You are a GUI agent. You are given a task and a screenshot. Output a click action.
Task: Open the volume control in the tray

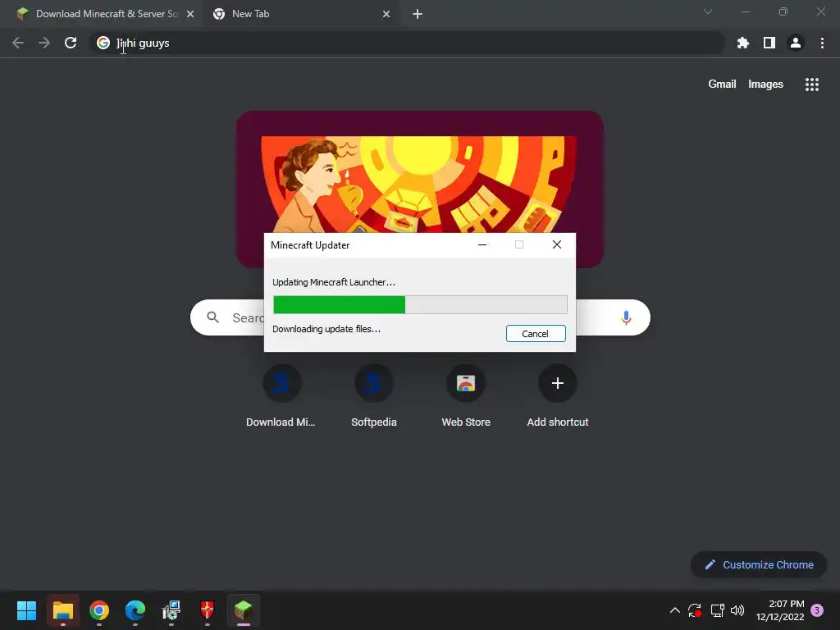tap(737, 610)
